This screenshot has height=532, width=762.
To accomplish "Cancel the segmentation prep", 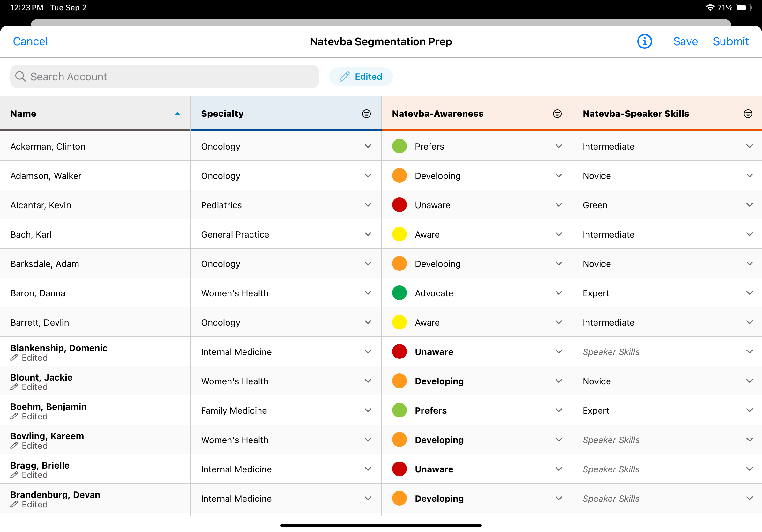I will 30,41.
